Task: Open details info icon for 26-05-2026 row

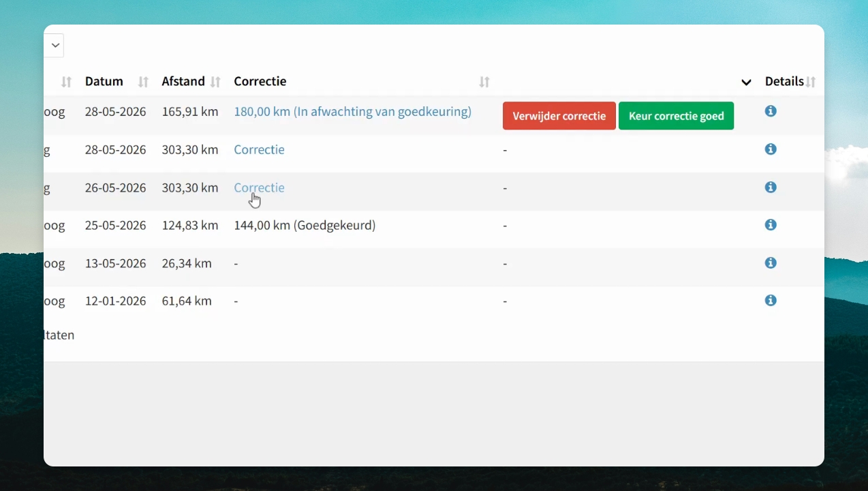Action: coord(771,187)
